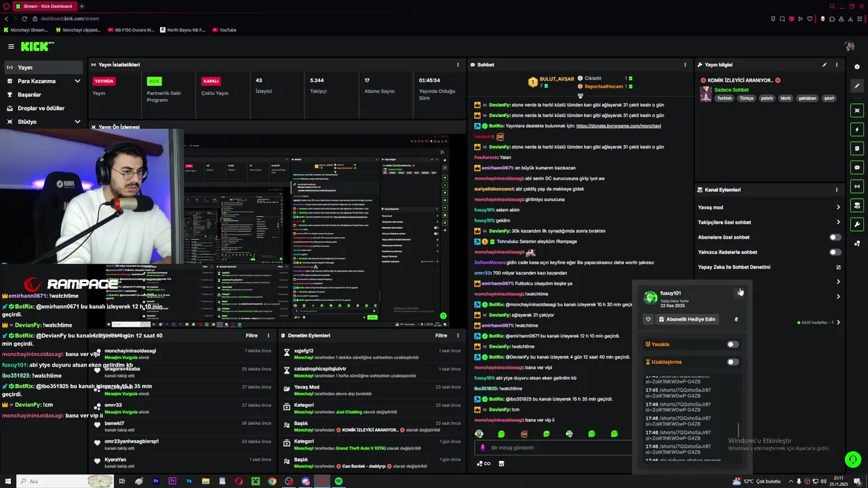Toggle Abonelere özel sohbet switch

tap(835, 237)
